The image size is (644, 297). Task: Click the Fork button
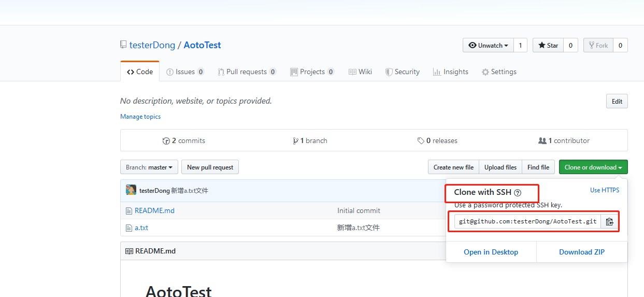(598, 45)
